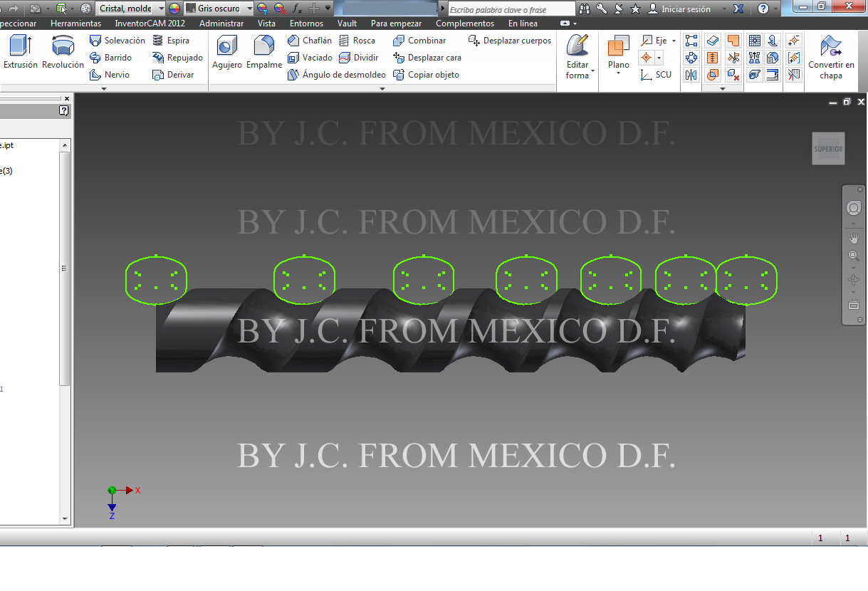868x591 pixels.
Task: Open the color wheel appearance icon
Action: pyautogui.click(x=174, y=9)
